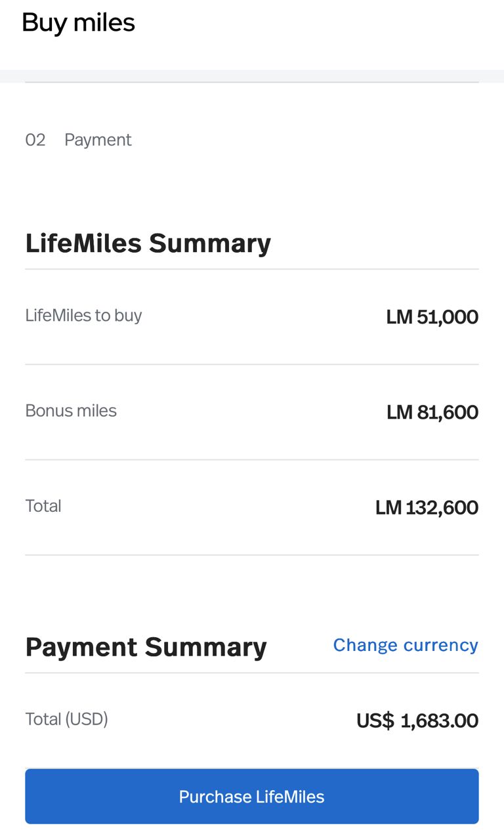
Task: Click the divider line under Payment Summary
Action: click(x=252, y=673)
